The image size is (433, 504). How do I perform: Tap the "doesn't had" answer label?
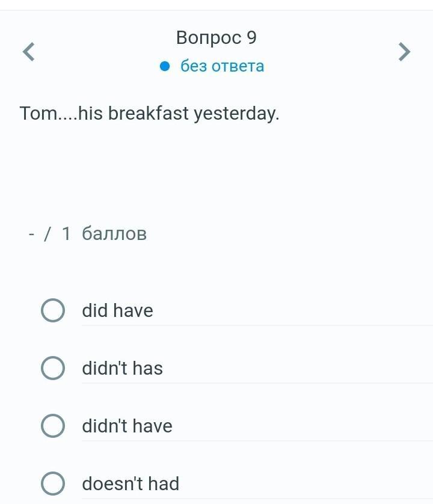tap(131, 484)
